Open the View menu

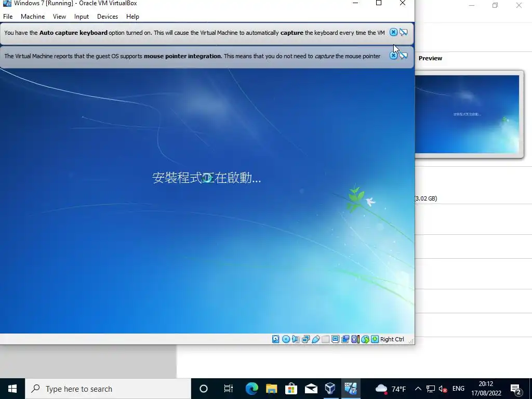59,16
